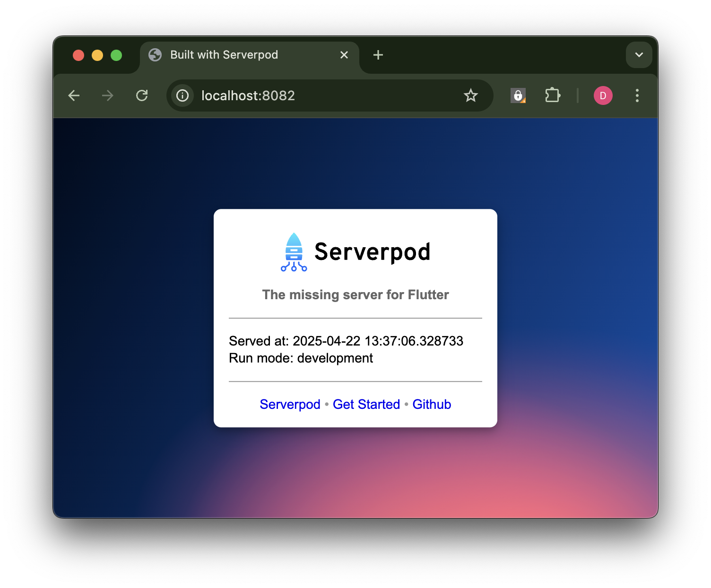
Task: Click the Serverpod rocket logo
Action: point(294,252)
